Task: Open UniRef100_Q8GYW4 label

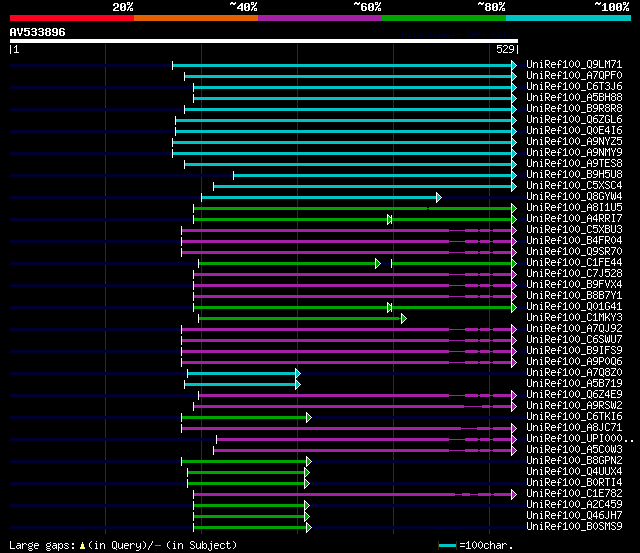Action: 574,197
